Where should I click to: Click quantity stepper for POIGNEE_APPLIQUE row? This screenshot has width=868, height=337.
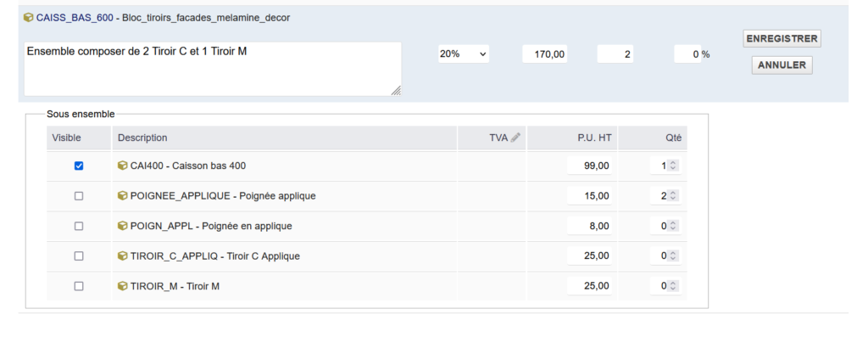point(672,195)
